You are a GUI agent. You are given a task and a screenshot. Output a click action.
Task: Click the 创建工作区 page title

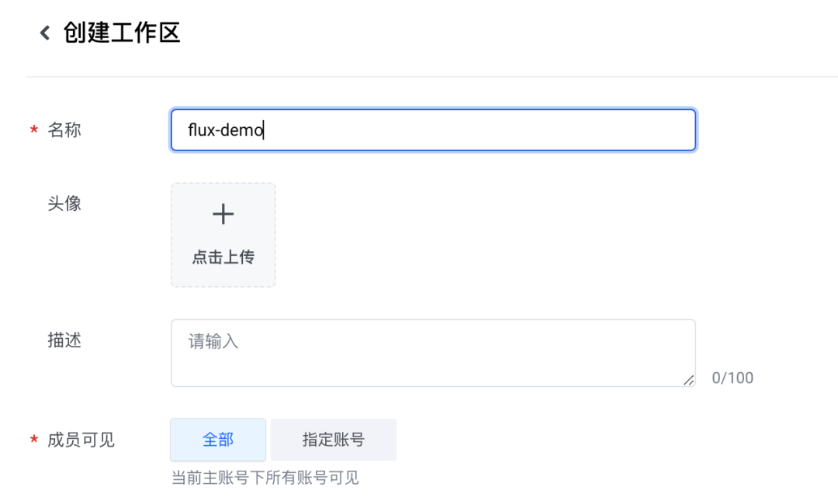(122, 33)
